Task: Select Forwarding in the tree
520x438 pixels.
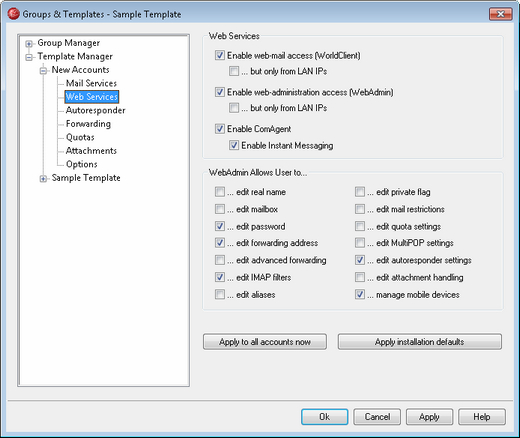Action: pos(88,124)
